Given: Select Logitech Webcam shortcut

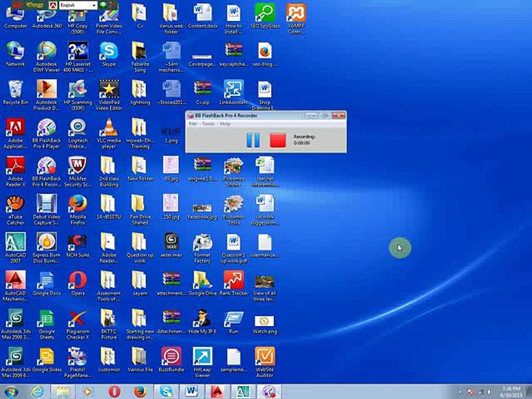Looking at the screenshot, I should (78, 134).
